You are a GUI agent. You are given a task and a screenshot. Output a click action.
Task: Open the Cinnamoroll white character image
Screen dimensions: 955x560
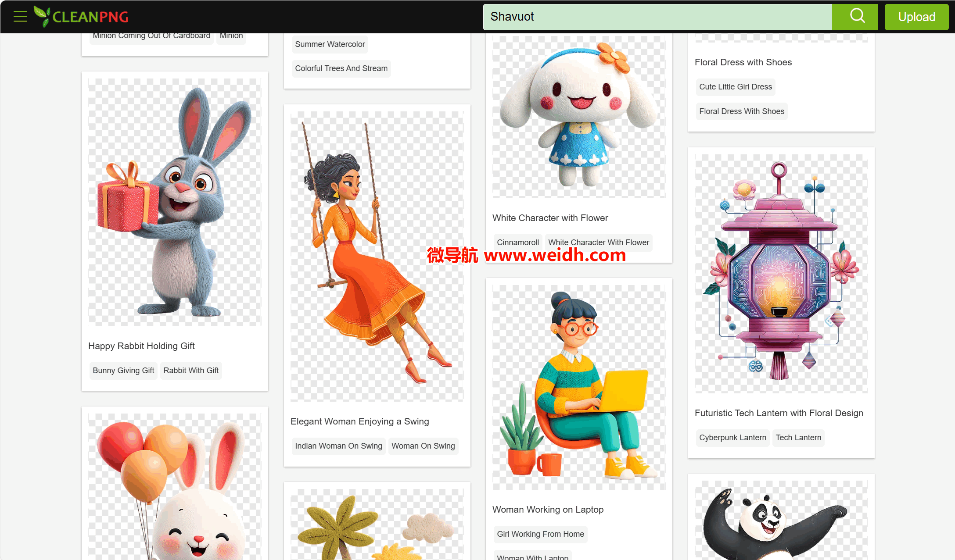(578, 116)
